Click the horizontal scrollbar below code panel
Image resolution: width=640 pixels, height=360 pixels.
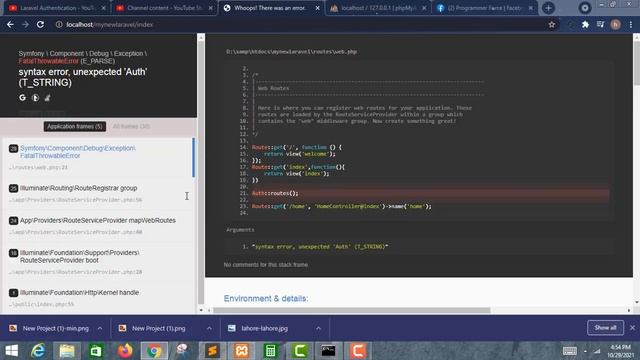coord(351,310)
